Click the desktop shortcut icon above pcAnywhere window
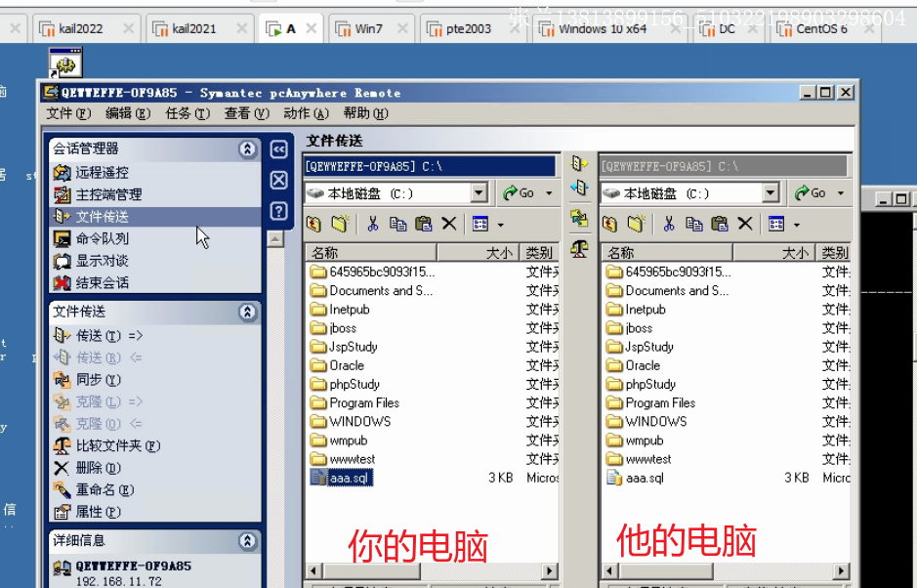Screen dimensions: 917x588 coord(65,63)
